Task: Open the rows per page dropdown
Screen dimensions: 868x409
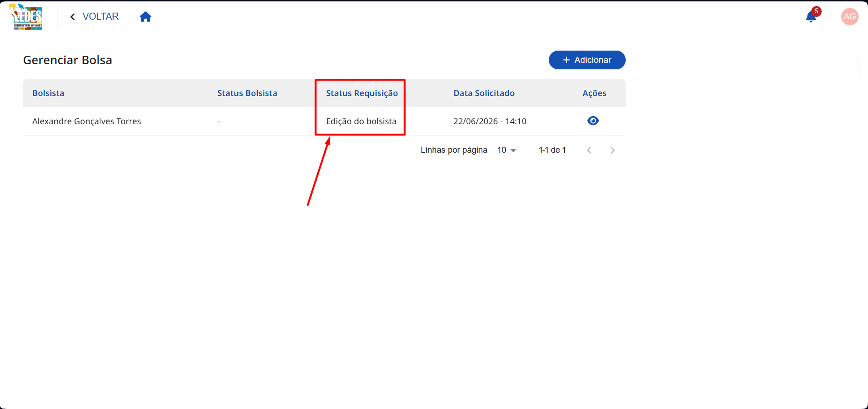Action: (x=507, y=150)
